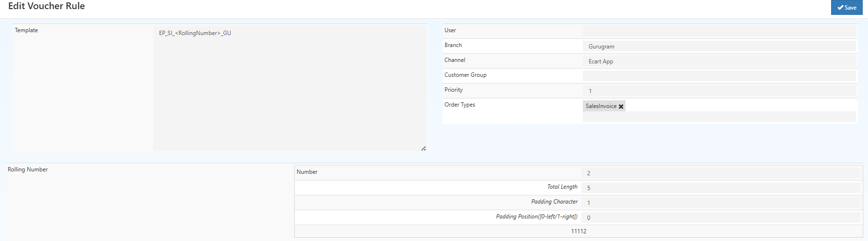Remove the SalesInvoice order type tag
The height and width of the screenshot is (241, 868).
pyautogui.click(x=621, y=107)
